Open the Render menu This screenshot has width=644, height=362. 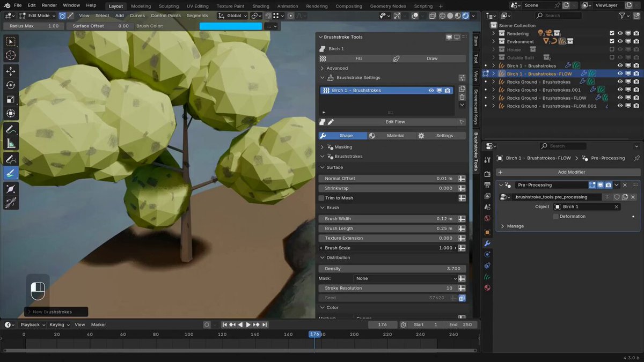tap(49, 5)
